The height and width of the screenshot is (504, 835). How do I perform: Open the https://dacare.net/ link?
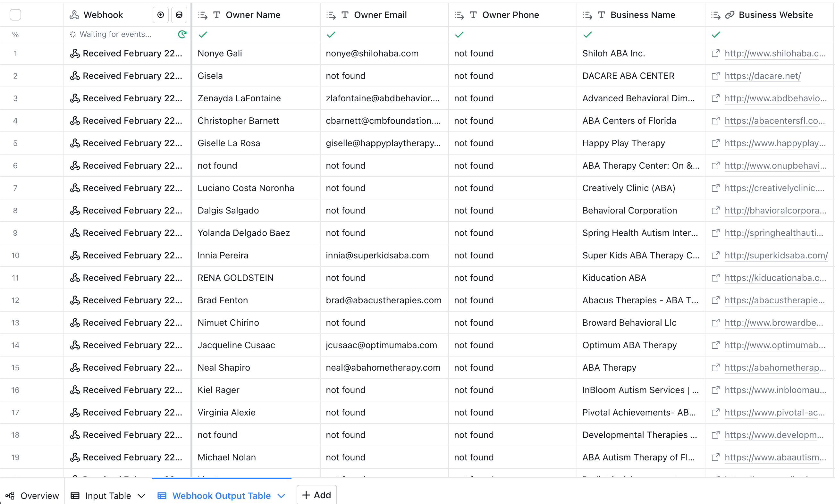tap(763, 76)
